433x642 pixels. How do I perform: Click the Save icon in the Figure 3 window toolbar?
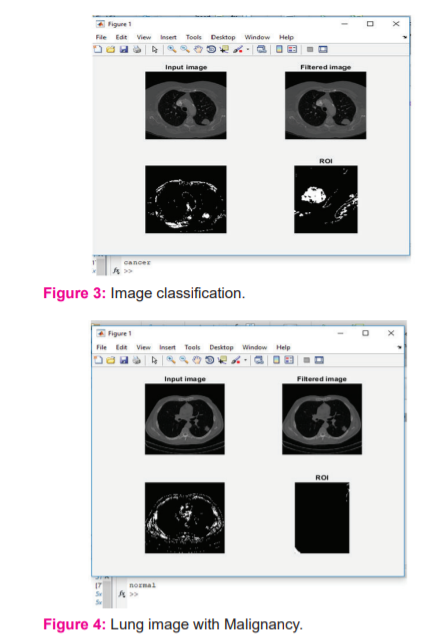tap(124, 50)
